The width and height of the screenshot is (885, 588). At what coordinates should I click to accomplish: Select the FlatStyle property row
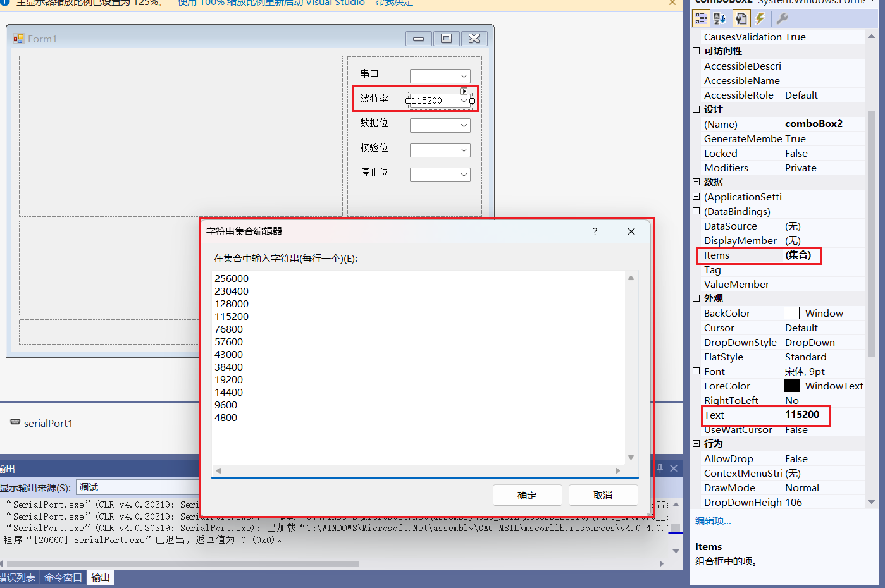click(x=784, y=357)
